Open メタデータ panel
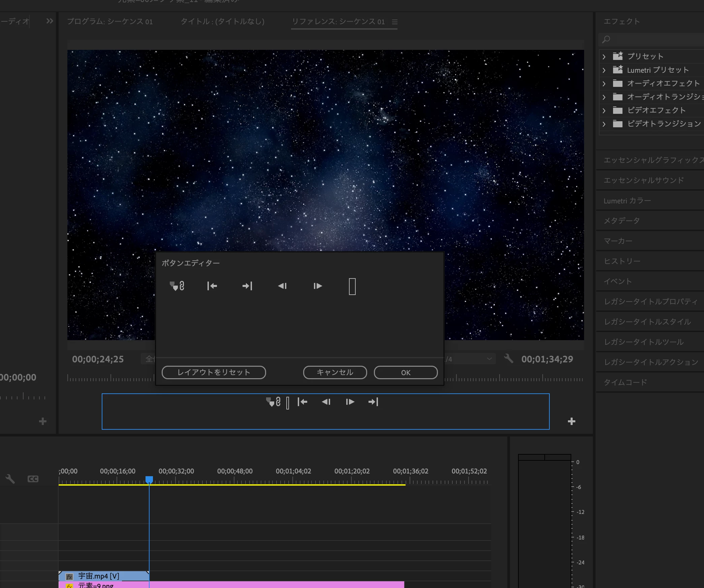 point(621,221)
